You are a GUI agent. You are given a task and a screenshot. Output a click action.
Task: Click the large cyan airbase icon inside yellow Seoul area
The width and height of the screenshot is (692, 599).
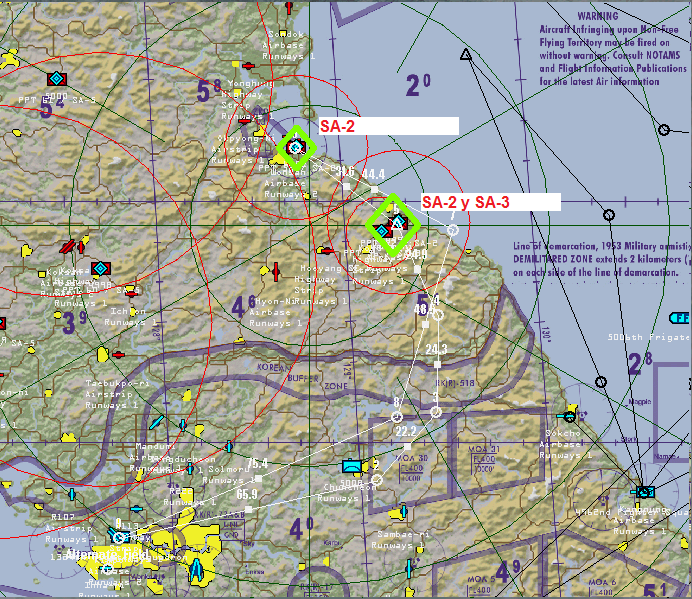[x=197, y=569]
